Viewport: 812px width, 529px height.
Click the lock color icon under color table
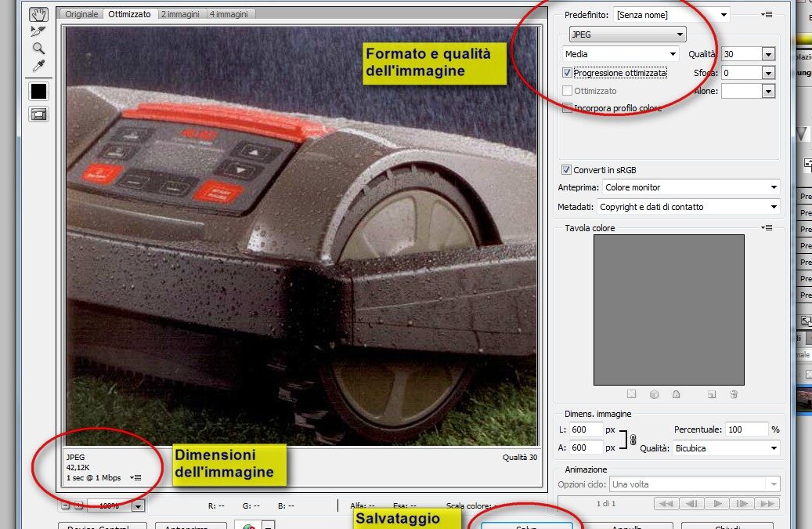coord(676,394)
